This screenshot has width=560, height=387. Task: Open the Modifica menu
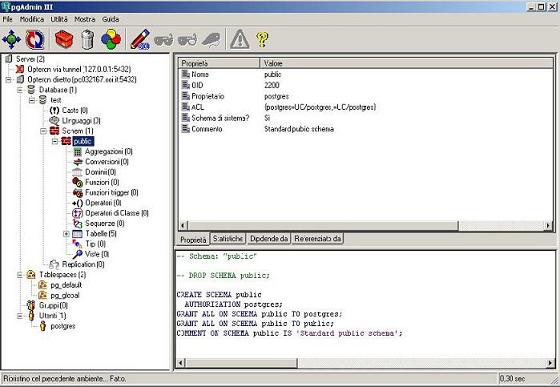pyautogui.click(x=32, y=19)
